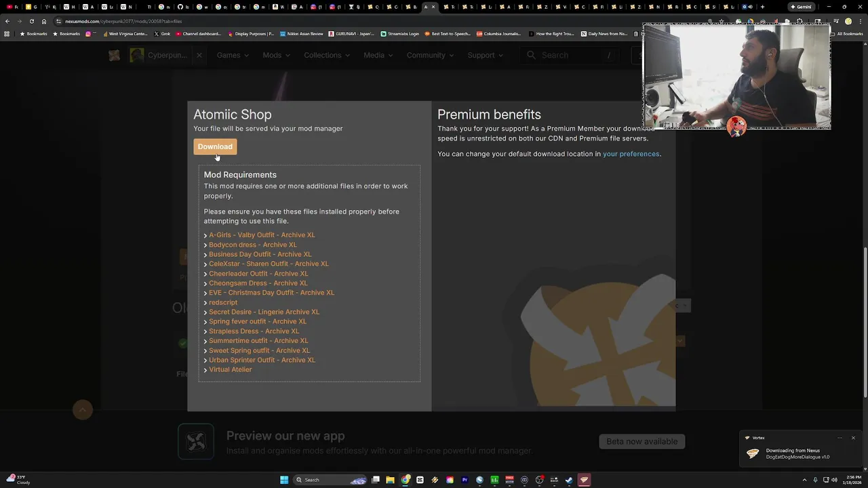Image resolution: width=868 pixels, height=488 pixels.
Task: Open the Gemini button in Chrome
Action: click(x=801, y=7)
